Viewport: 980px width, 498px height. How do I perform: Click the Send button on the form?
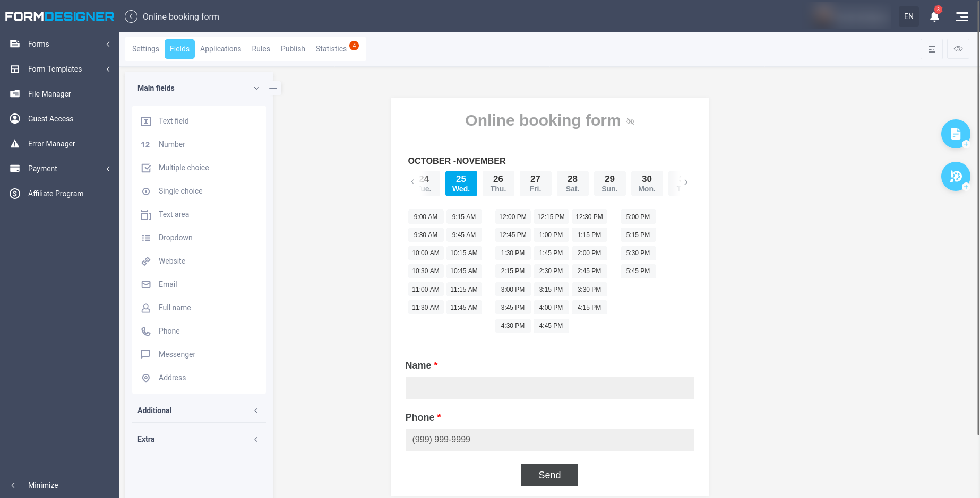click(x=549, y=475)
